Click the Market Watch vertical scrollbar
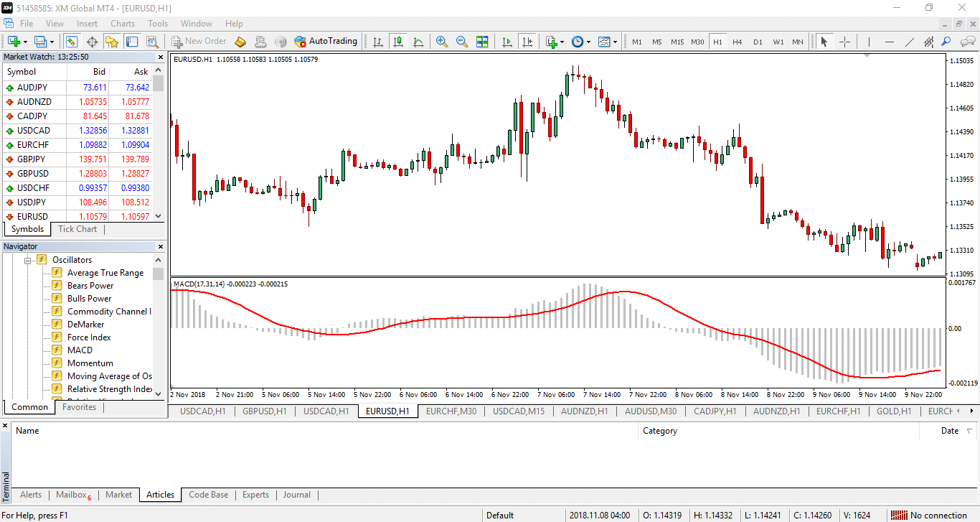980x522 pixels. (x=159, y=144)
